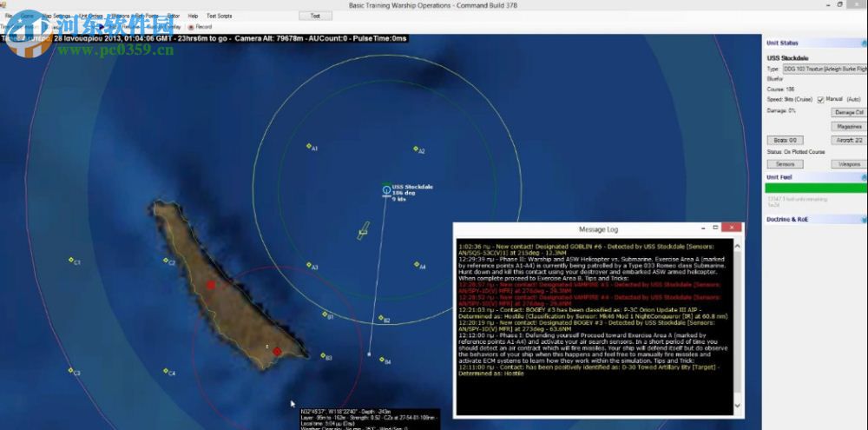
Task: Click the 'Course: 186' text
Action: [x=780, y=89]
